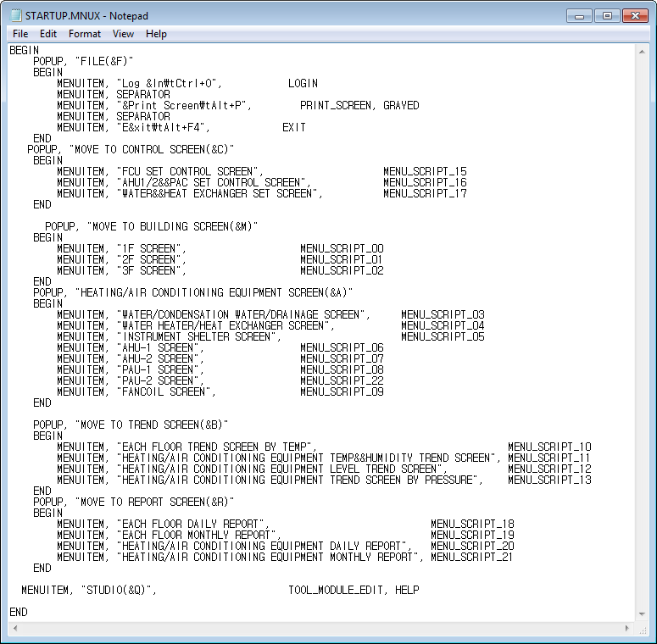Click MENU_SCRIPT_16 text
This screenshot has width=657, height=644.
coord(425,182)
